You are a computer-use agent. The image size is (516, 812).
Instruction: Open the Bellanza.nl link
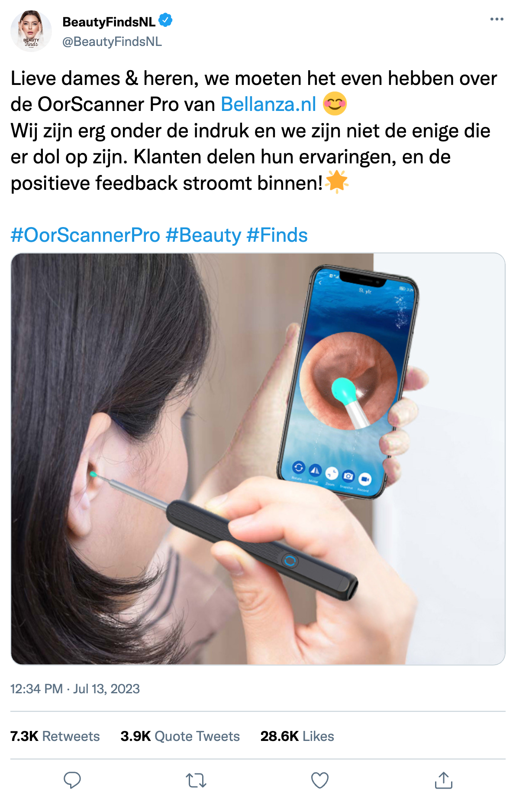pos(268,104)
